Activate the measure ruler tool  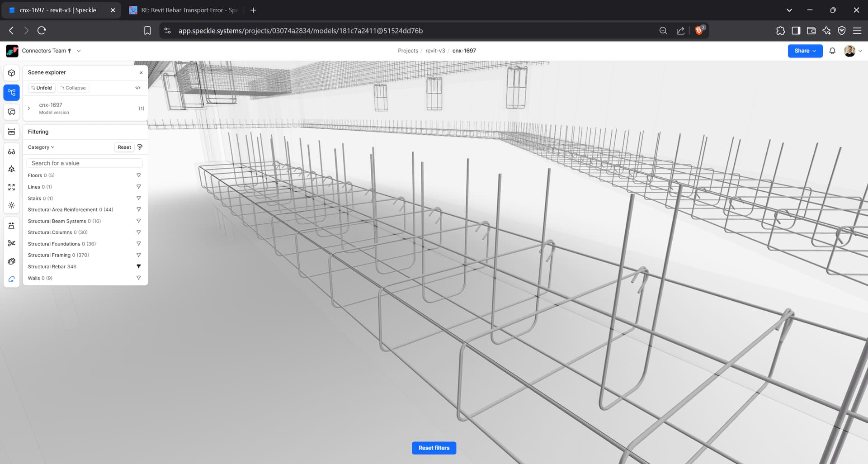tap(12, 132)
